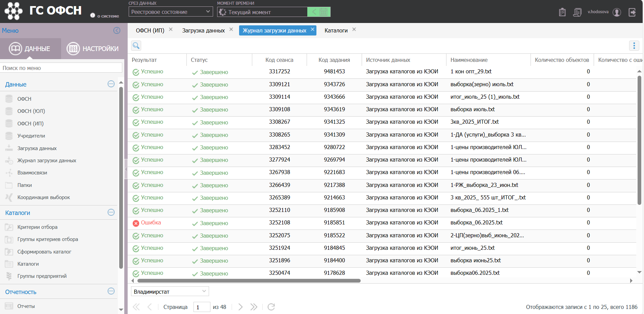Viewport: 644px width, 314px height.
Task: Select row 'выборка06.2025.txt'
Action: pos(382,273)
